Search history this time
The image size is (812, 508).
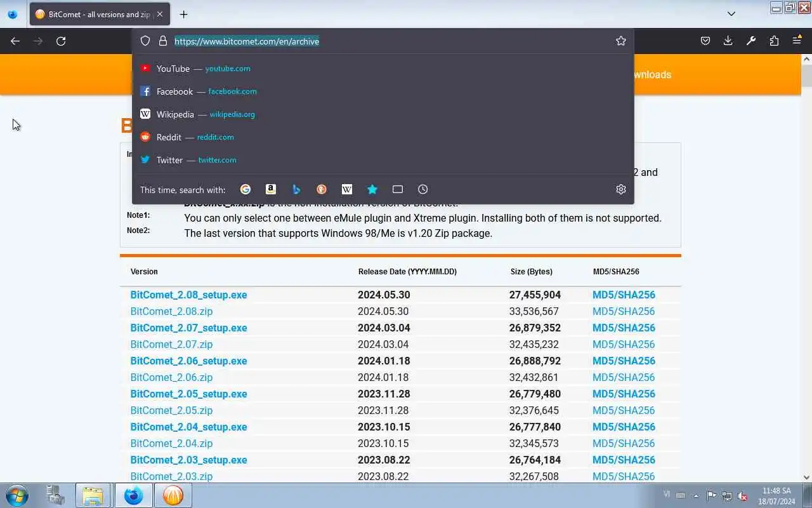(423, 189)
